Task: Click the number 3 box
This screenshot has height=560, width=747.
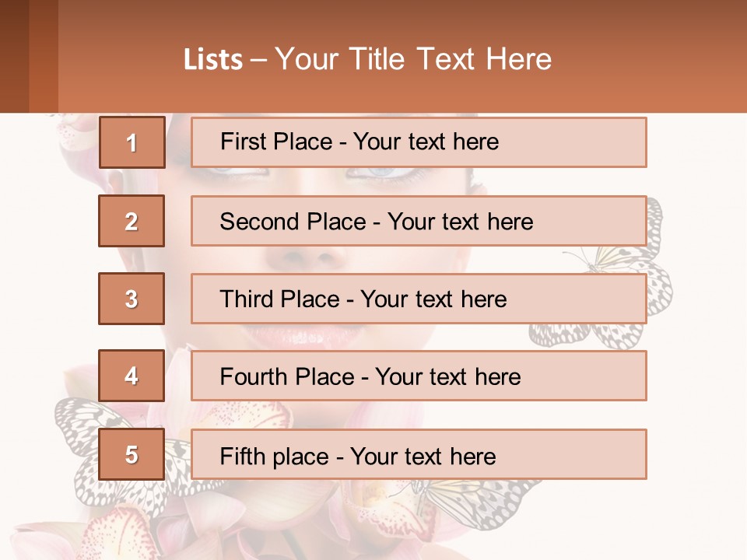Action: pos(132,299)
